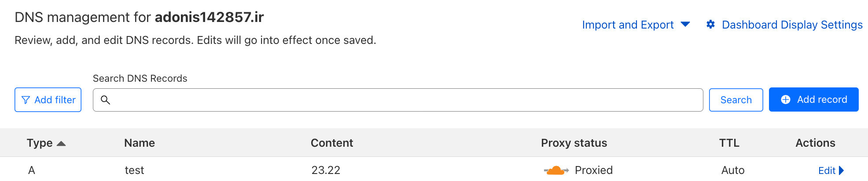
Task: Click the orange cloud Proxied icon
Action: (556, 170)
